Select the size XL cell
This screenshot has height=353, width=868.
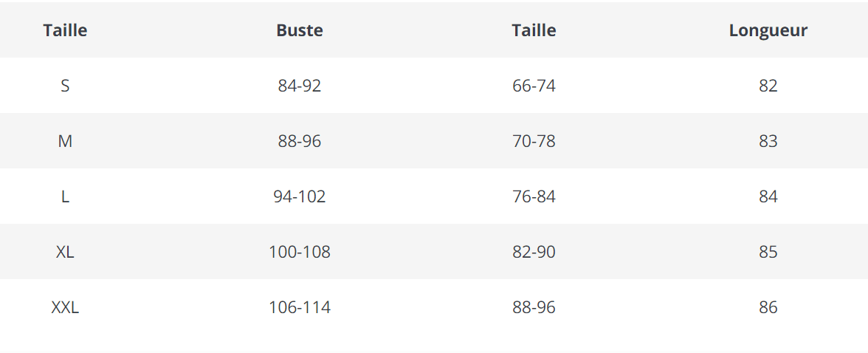(65, 252)
